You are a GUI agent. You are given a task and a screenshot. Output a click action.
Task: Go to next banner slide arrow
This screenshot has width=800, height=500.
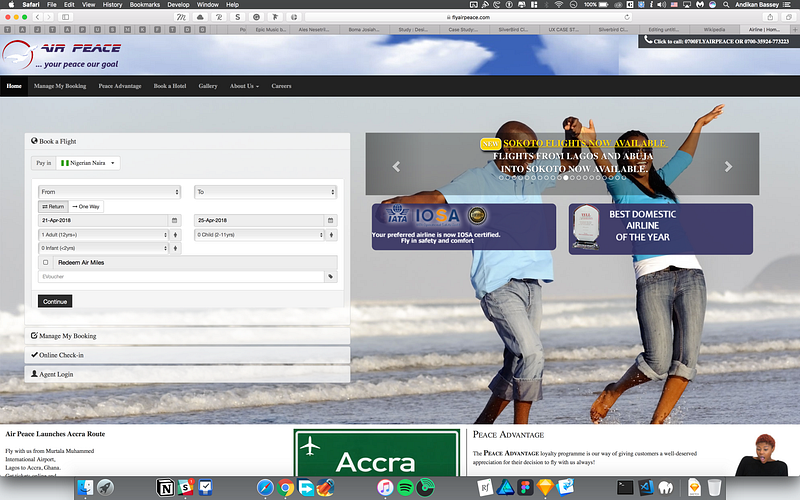point(729,166)
